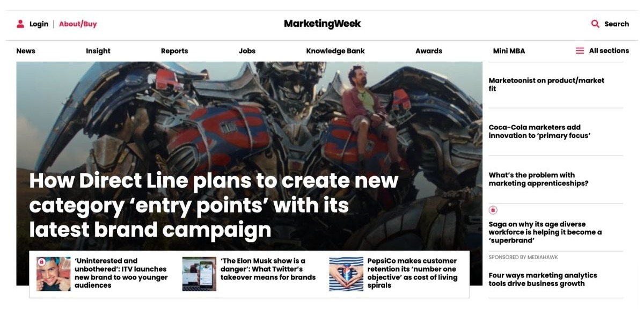
Task: Open the Reports menu item
Action: [x=174, y=51]
